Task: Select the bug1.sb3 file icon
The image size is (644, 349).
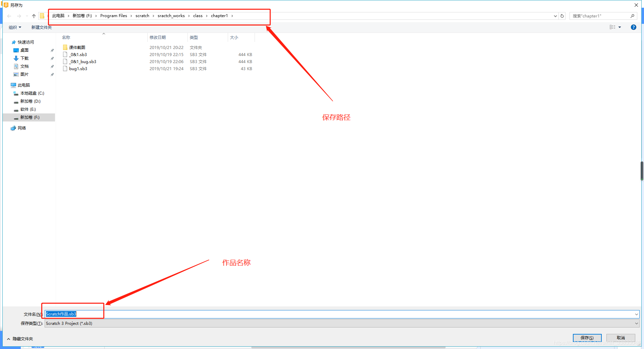Action: (65, 68)
